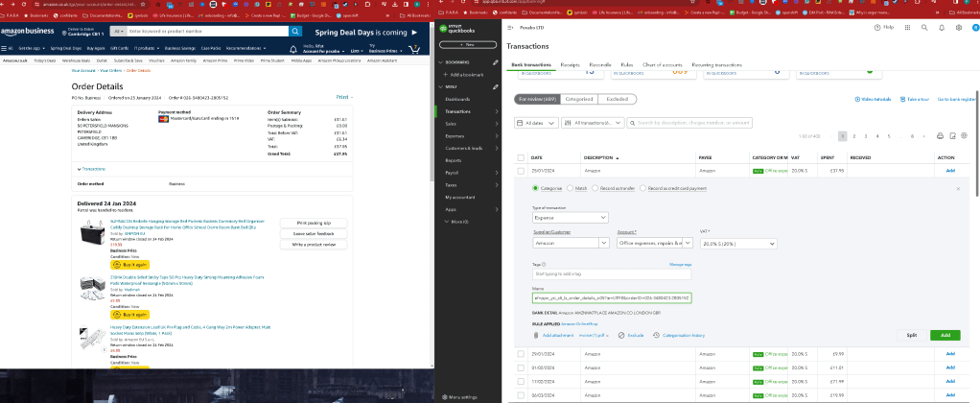Collapse the QuickBooks sidebar navigation toggle
Viewport: 980px width, 403px height.
pos(511,28)
